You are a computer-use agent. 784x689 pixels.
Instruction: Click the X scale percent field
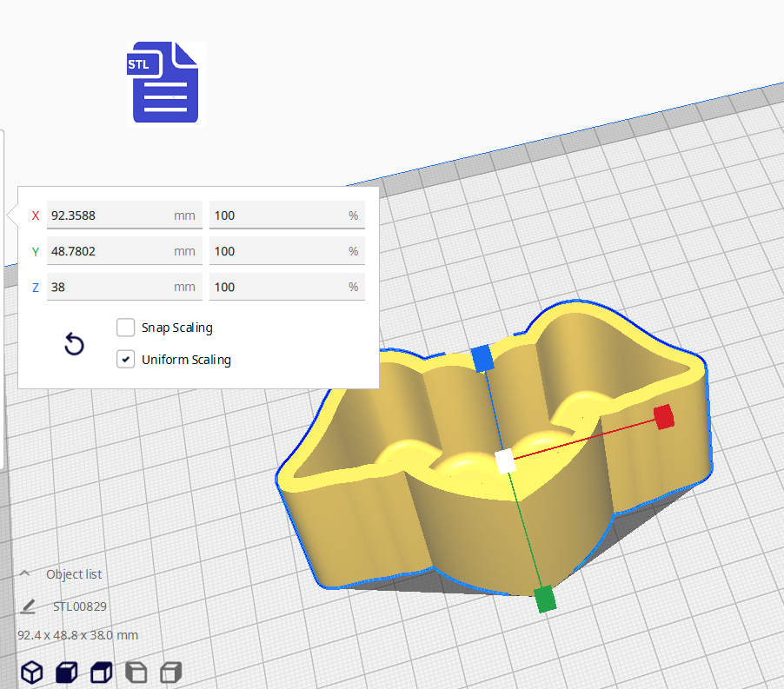[x=276, y=215]
